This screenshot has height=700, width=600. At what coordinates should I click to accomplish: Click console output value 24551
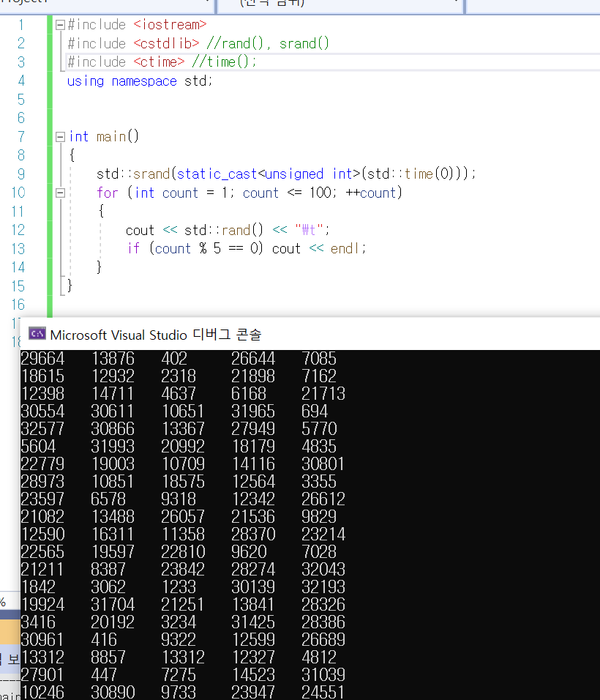coord(323,692)
